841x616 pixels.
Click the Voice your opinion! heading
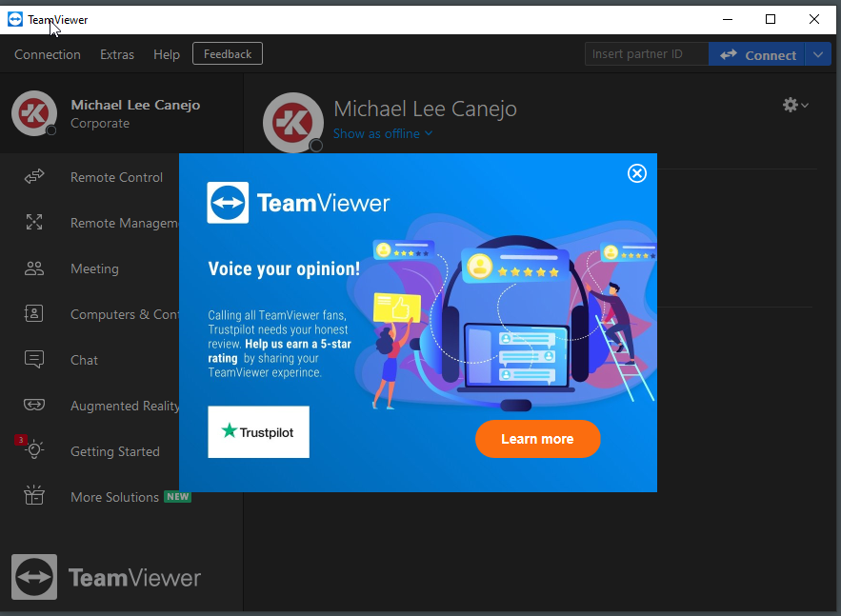click(284, 268)
